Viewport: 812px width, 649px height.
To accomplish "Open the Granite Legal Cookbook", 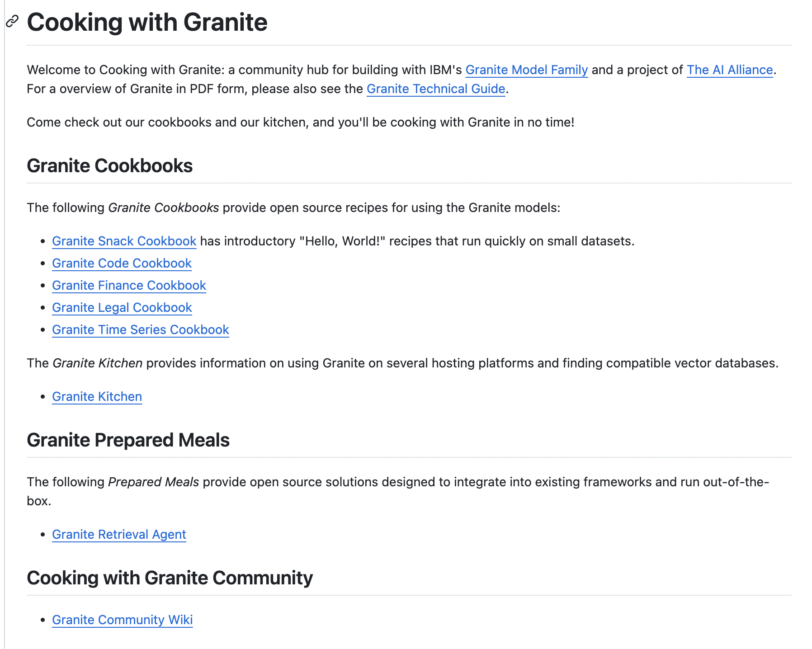I will point(122,308).
